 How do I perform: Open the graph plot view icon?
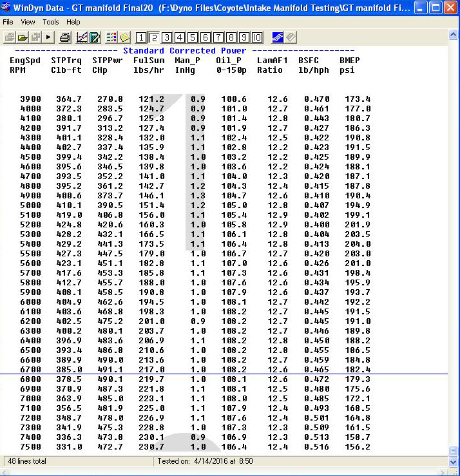tap(82, 37)
